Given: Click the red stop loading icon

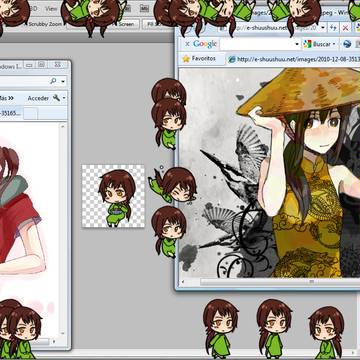Looking at the screenshot, I should pos(346,28).
